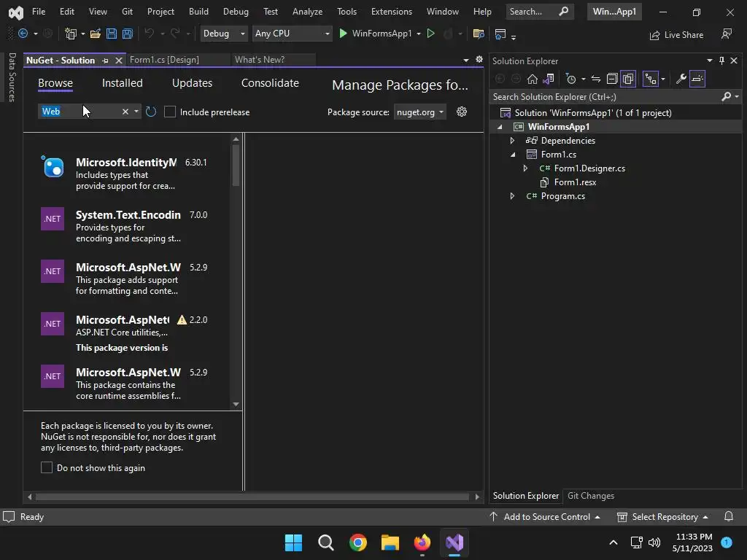This screenshot has height=560, width=747.
Task: Check the Do not show this again box
Action: tap(47, 467)
